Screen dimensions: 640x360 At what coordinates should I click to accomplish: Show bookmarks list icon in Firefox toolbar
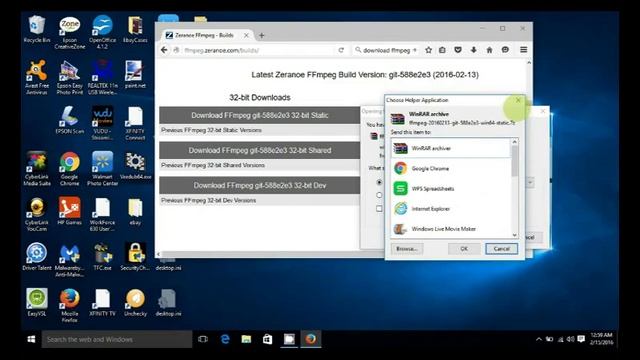[442, 50]
